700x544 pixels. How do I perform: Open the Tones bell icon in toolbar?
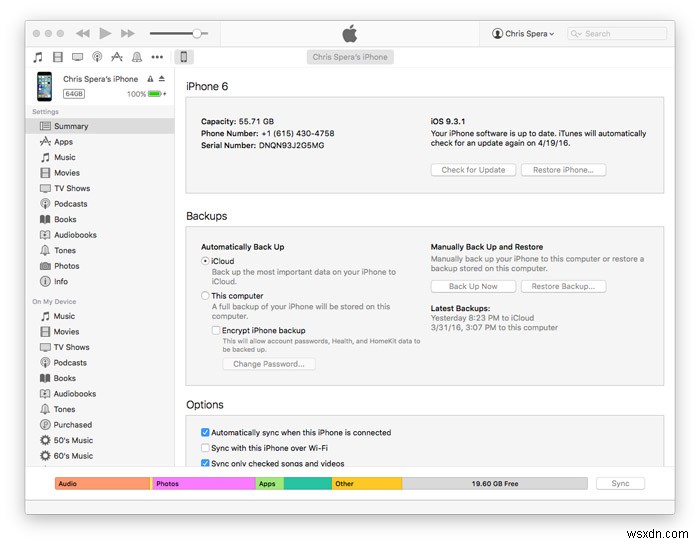pos(137,57)
